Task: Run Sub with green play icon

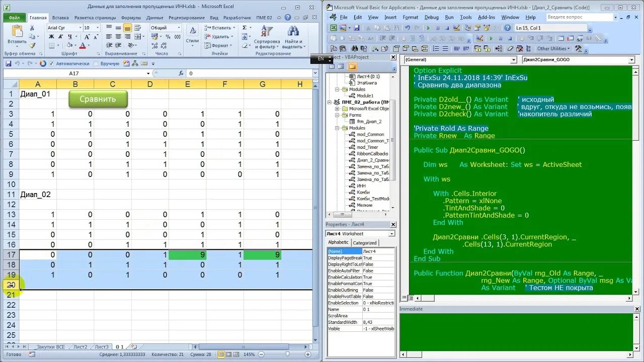Action: pyautogui.click(x=429, y=28)
